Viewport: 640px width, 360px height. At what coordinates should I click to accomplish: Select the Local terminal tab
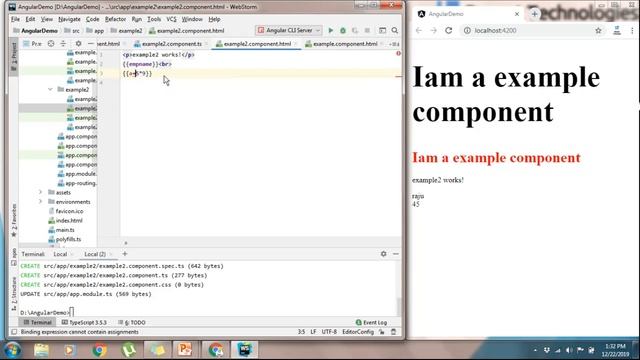coord(60,254)
